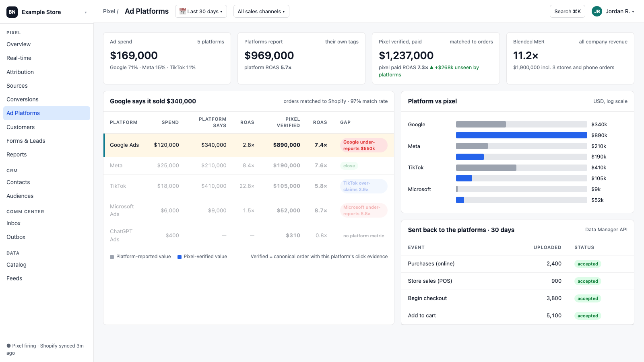Select the Google Ads table row
644x362 pixels.
pyautogui.click(x=249, y=145)
